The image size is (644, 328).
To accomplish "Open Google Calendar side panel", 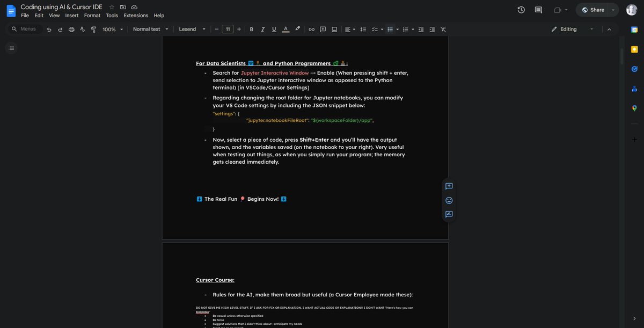I will click(x=634, y=30).
